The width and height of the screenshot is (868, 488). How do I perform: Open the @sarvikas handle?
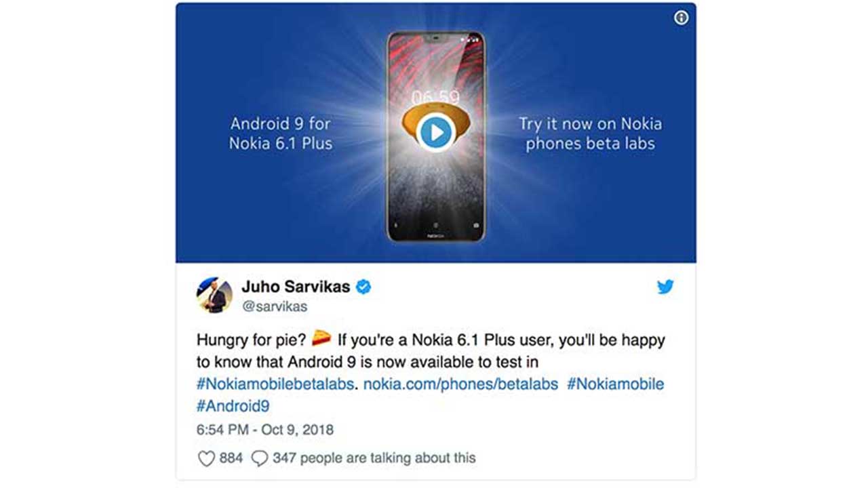click(274, 306)
